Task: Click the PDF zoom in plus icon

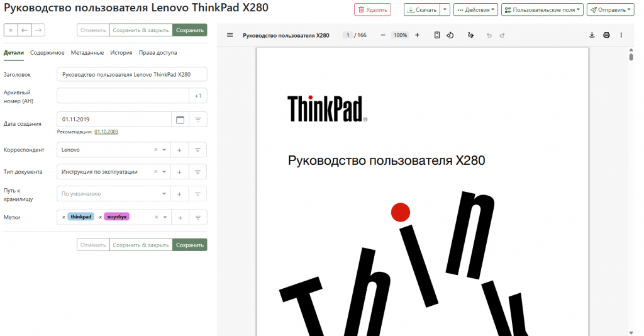Action: pyautogui.click(x=417, y=35)
